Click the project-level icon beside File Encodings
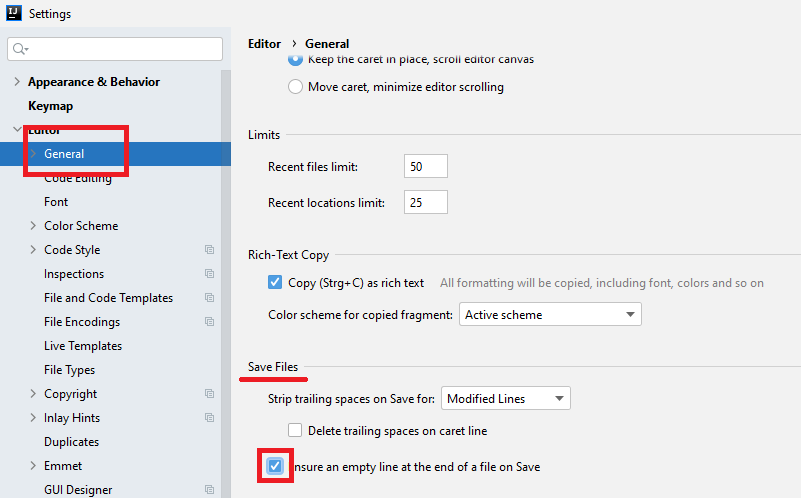The width and height of the screenshot is (801, 498). coord(209,322)
